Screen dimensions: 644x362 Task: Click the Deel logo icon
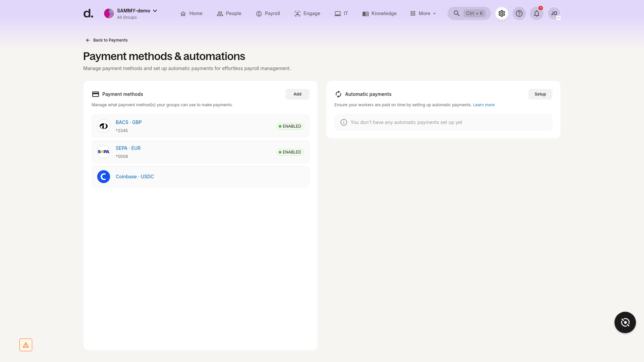pos(88,13)
